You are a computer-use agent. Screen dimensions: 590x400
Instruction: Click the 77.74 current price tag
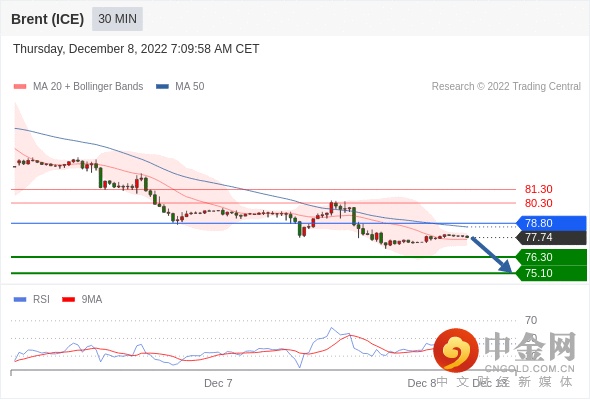(x=551, y=237)
